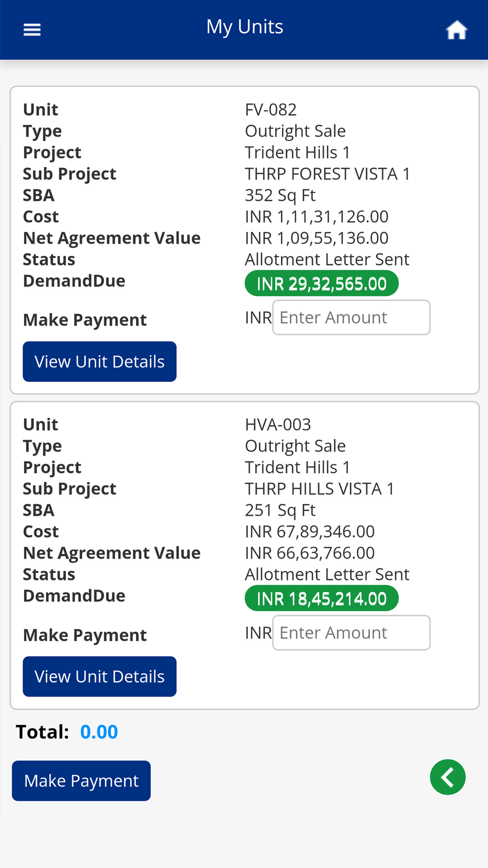View Unit Details for unit HVA-003
This screenshot has height=868, width=488.
100,677
